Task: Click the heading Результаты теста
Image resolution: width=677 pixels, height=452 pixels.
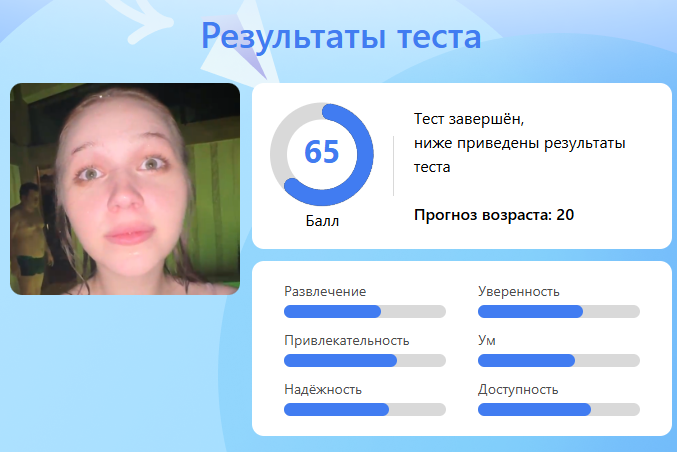Action: 341,37
